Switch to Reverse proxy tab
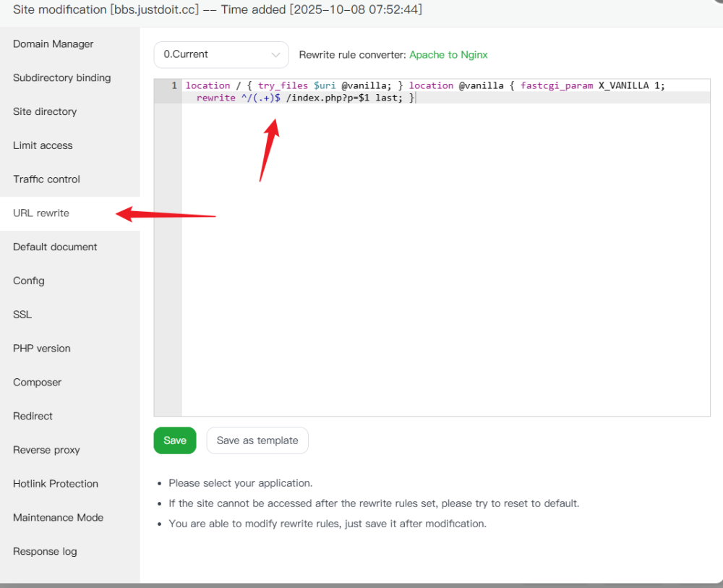The height and width of the screenshot is (588, 723). click(x=46, y=450)
